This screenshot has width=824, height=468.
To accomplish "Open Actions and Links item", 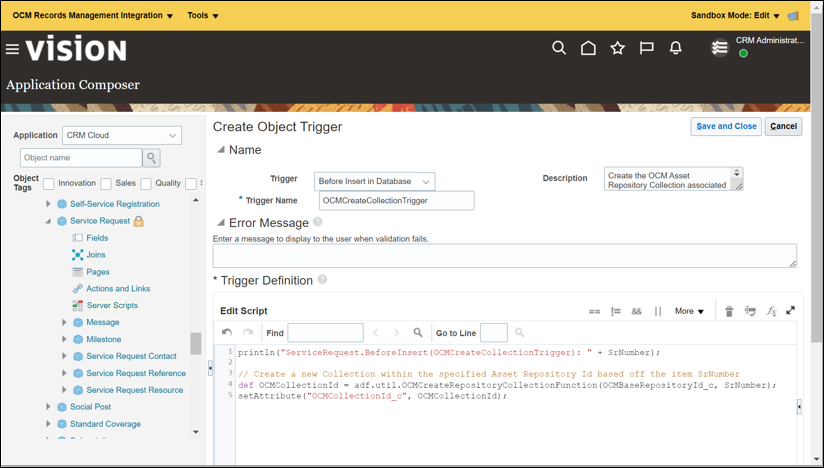I will [x=118, y=289].
